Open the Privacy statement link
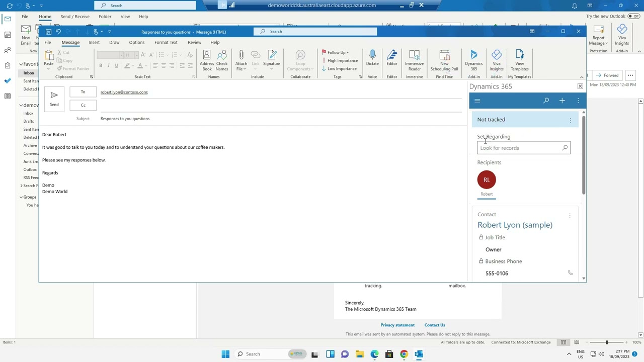Viewport: 644px width, 362px height. click(397, 325)
